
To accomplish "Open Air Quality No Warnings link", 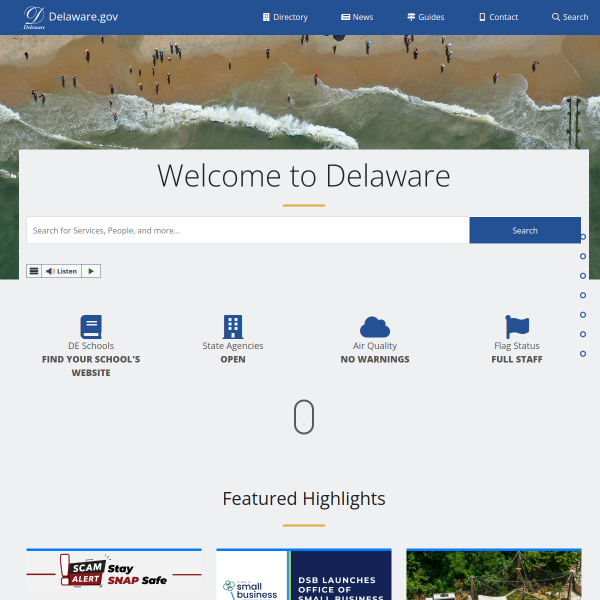I will coord(375,359).
